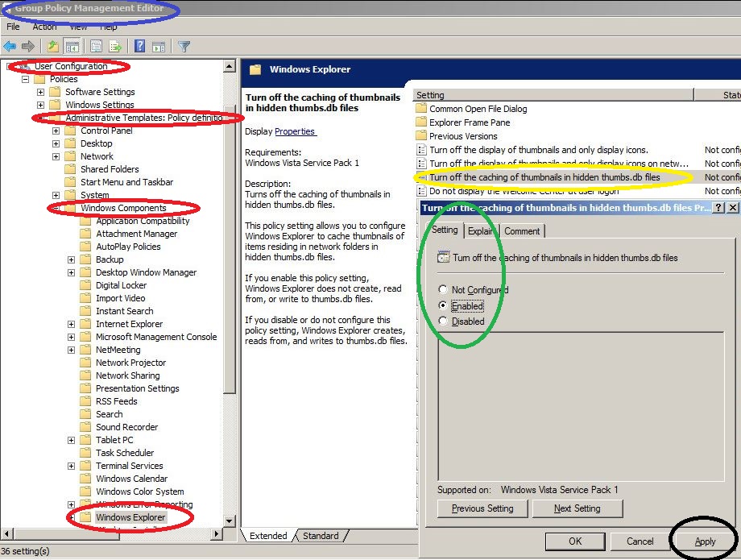Expand the Desktop Window Manager node
741x560 pixels.
pos(71,272)
